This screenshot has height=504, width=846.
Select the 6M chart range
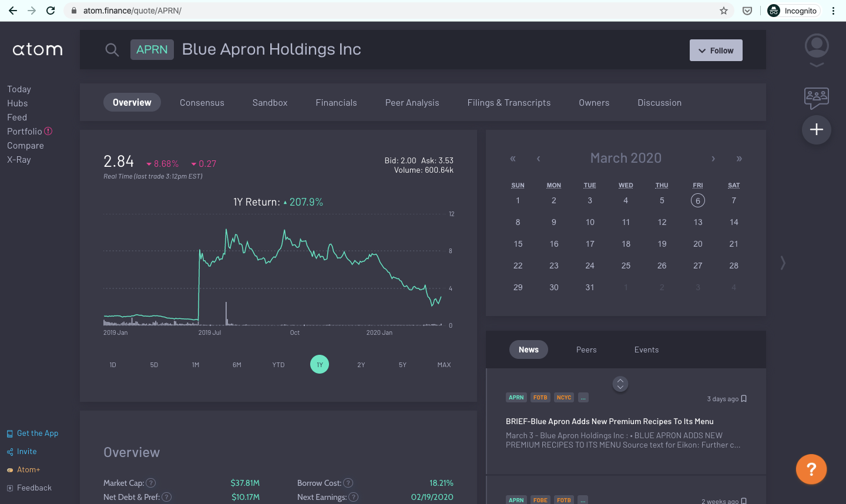pyautogui.click(x=237, y=365)
